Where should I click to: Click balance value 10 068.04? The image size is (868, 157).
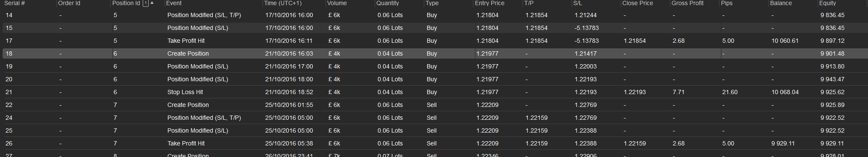click(785, 92)
